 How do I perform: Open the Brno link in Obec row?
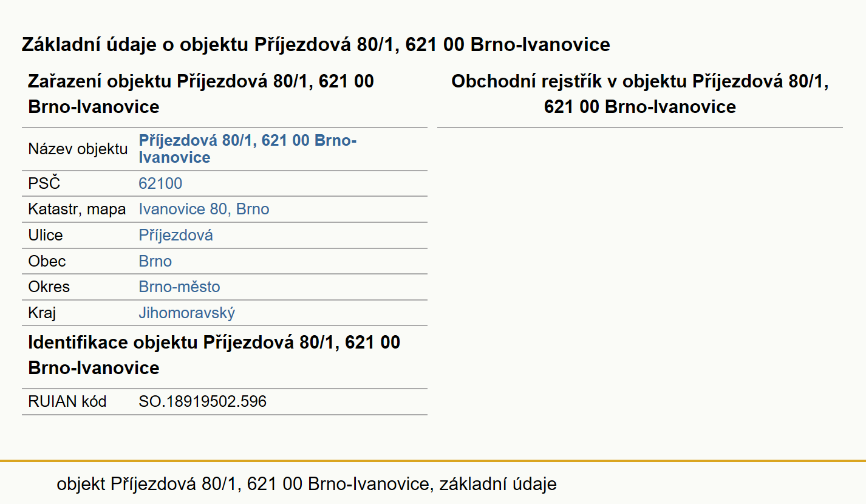[155, 261]
